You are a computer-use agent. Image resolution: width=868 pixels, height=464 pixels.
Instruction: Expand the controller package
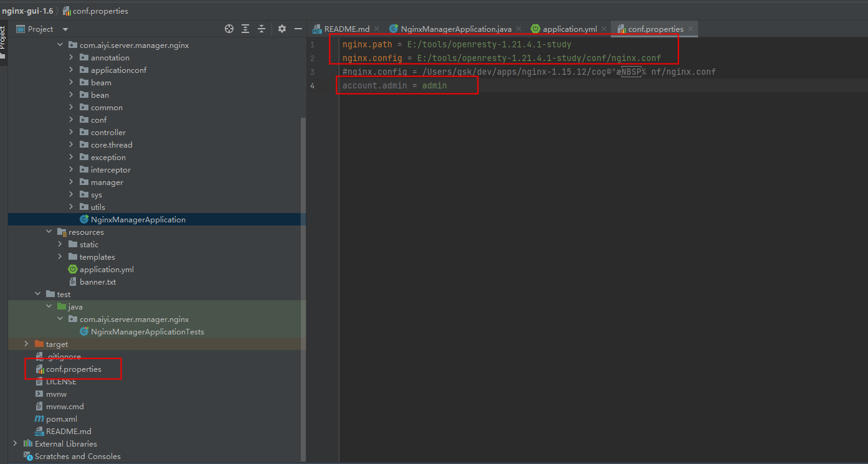pos(72,132)
